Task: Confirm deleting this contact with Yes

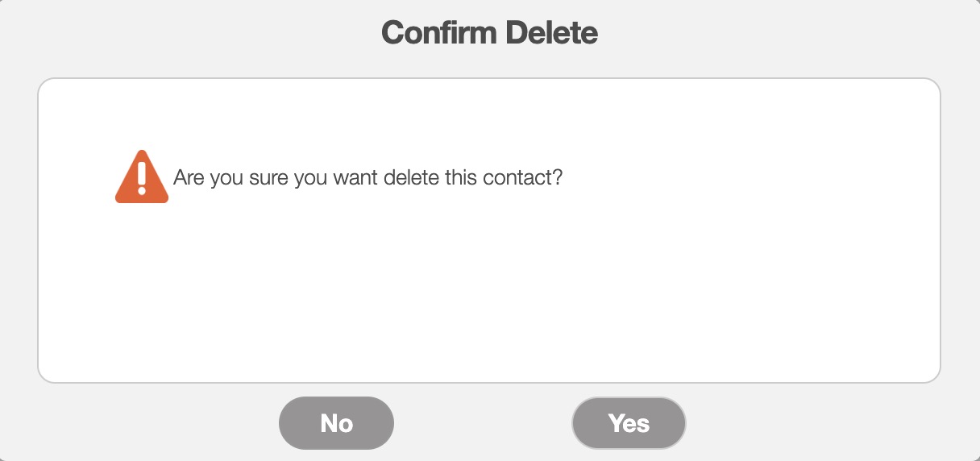Action: [629, 423]
